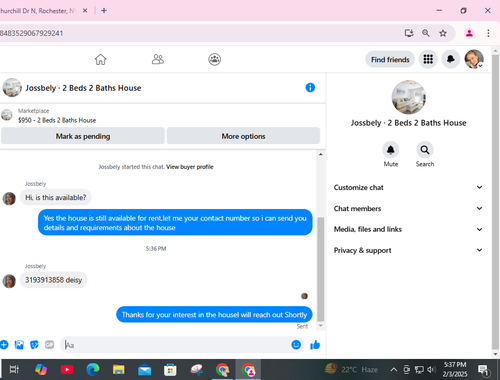The width and height of the screenshot is (500, 380).
Task: Click the chat scrollbar thumb
Action: 321,269
